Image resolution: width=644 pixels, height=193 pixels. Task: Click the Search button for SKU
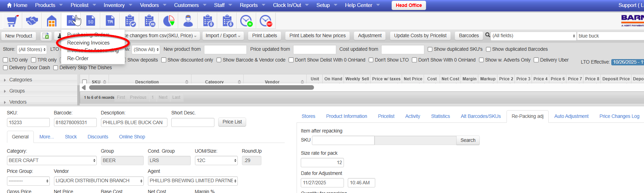[468, 140]
